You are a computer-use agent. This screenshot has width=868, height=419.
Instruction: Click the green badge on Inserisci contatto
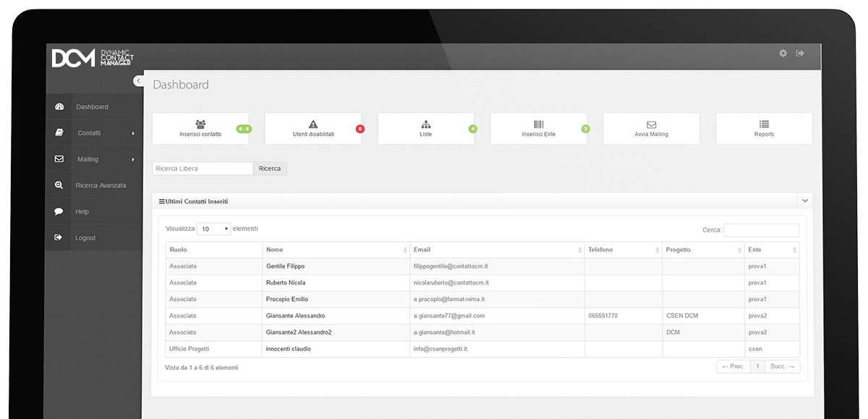(x=244, y=129)
